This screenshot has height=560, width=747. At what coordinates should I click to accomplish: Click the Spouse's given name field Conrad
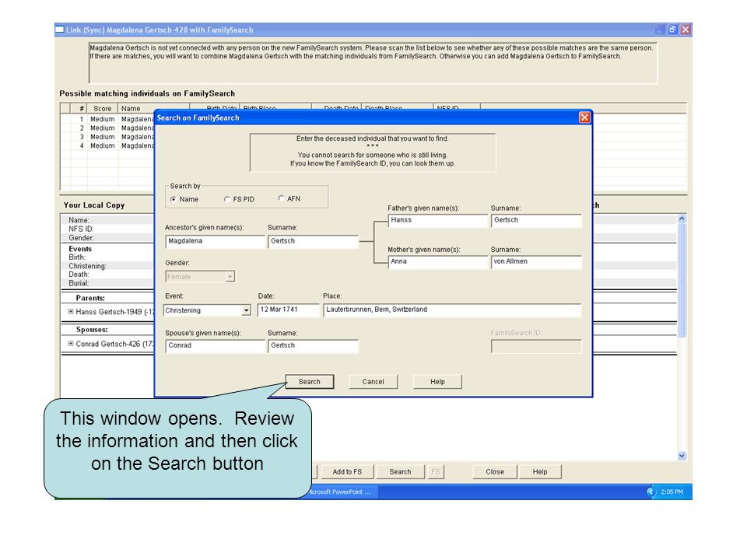(x=215, y=346)
